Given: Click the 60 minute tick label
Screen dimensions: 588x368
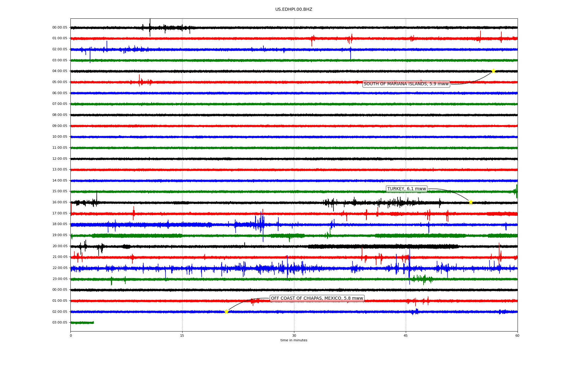Looking at the screenshot, I should point(517,336).
